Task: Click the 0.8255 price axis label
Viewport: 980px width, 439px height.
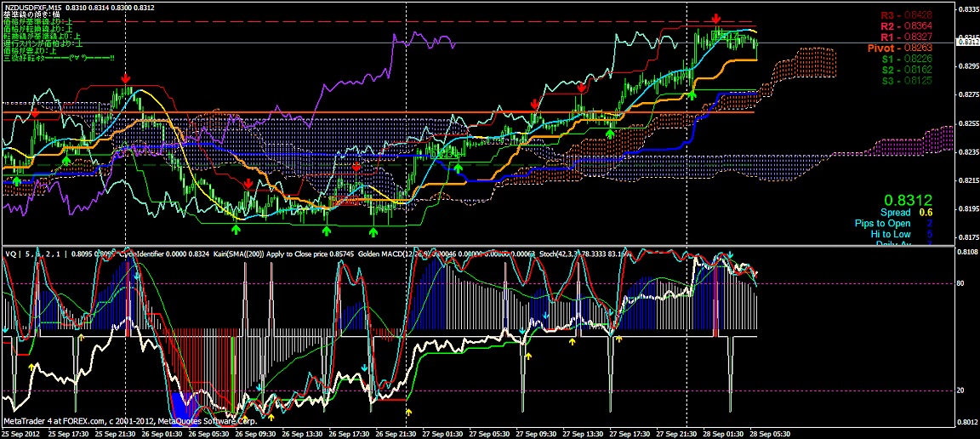Action: [x=969, y=123]
